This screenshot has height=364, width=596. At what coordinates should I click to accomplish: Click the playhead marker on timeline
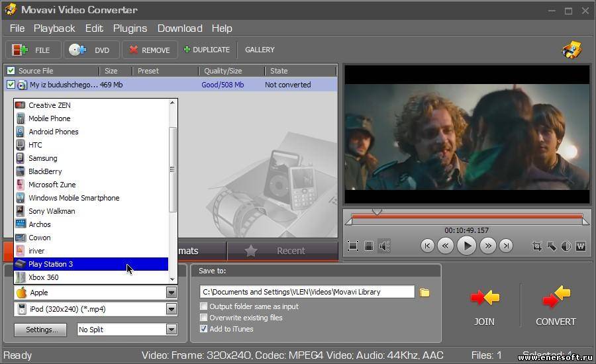click(377, 212)
